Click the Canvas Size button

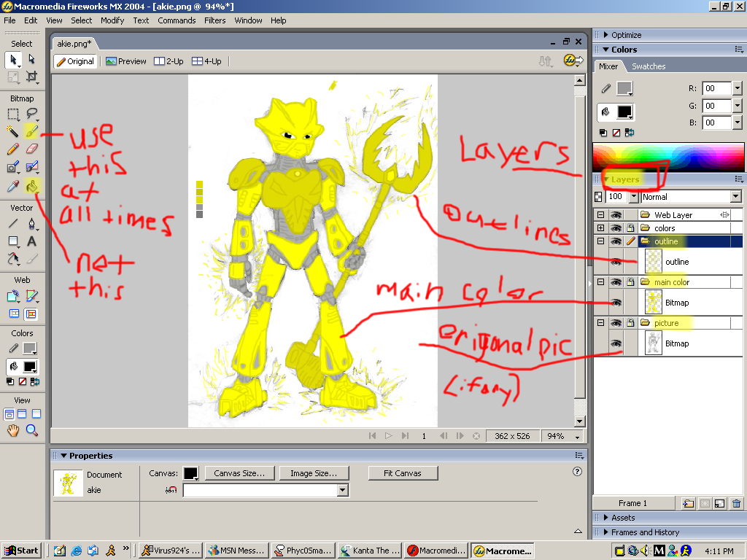239,473
